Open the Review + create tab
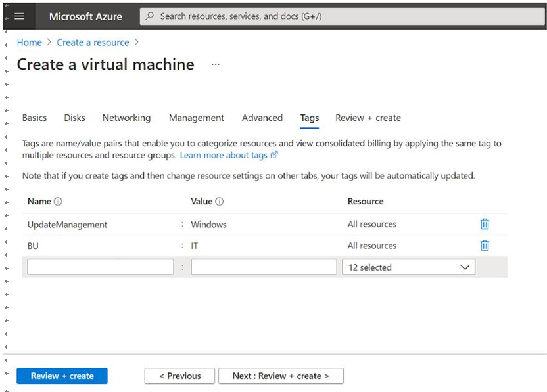The image size is (547, 392). 368,118
